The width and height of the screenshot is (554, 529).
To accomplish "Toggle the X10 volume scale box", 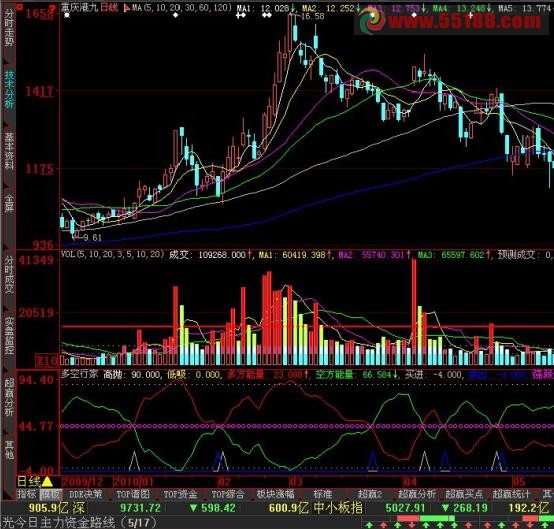I will point(46,360).
